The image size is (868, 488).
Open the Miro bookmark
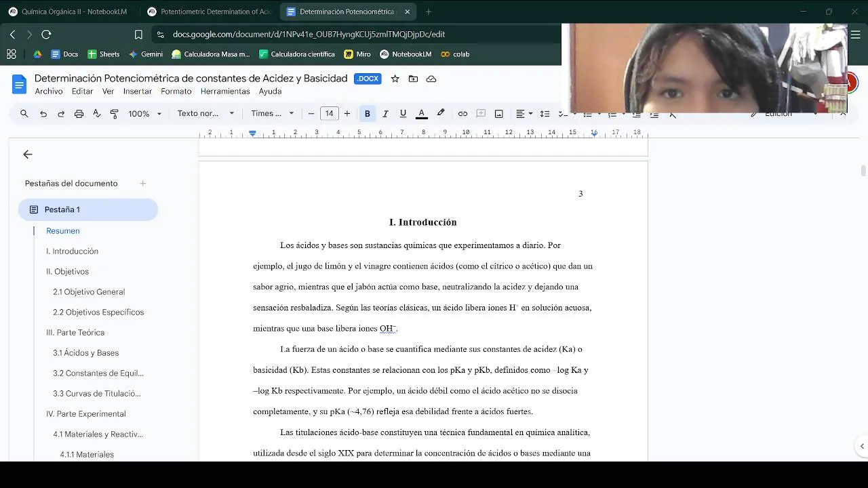357,54
